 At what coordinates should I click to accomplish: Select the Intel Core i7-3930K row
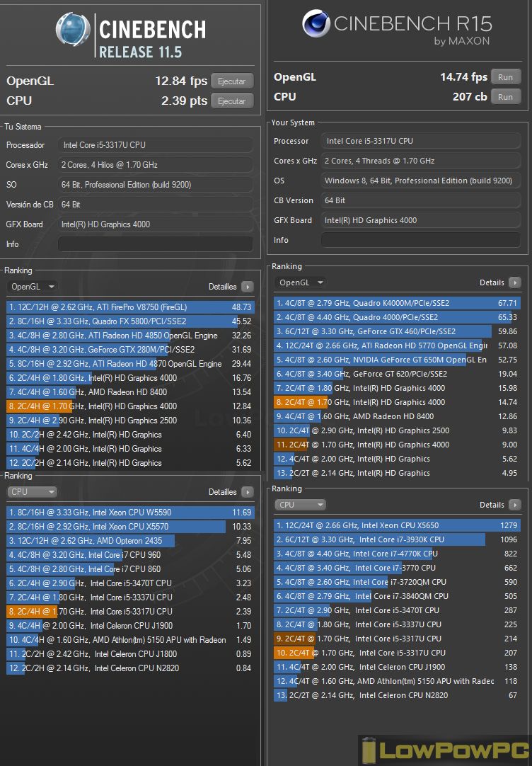398,540
